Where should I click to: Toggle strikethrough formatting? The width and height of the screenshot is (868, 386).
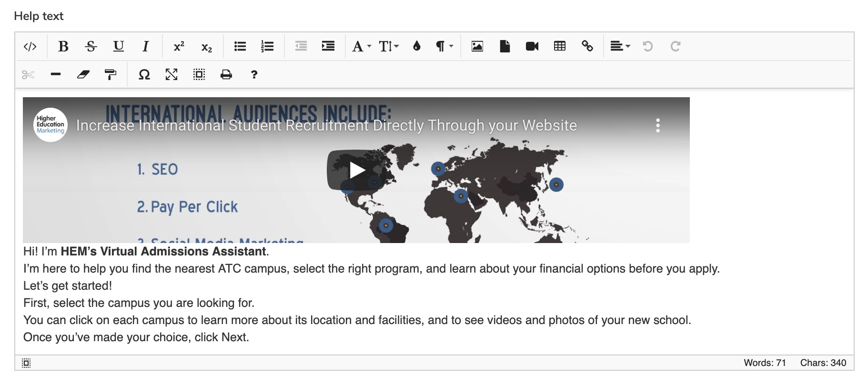(91, 46)
